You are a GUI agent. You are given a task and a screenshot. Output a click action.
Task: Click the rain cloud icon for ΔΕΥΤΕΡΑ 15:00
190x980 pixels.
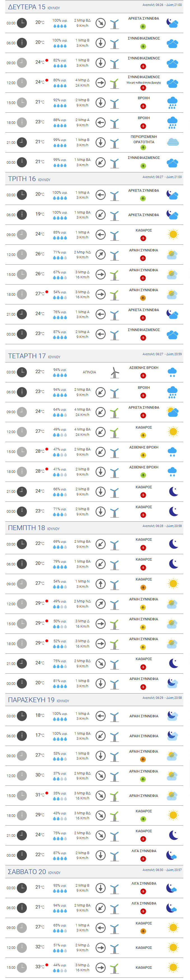coord(173,103)
